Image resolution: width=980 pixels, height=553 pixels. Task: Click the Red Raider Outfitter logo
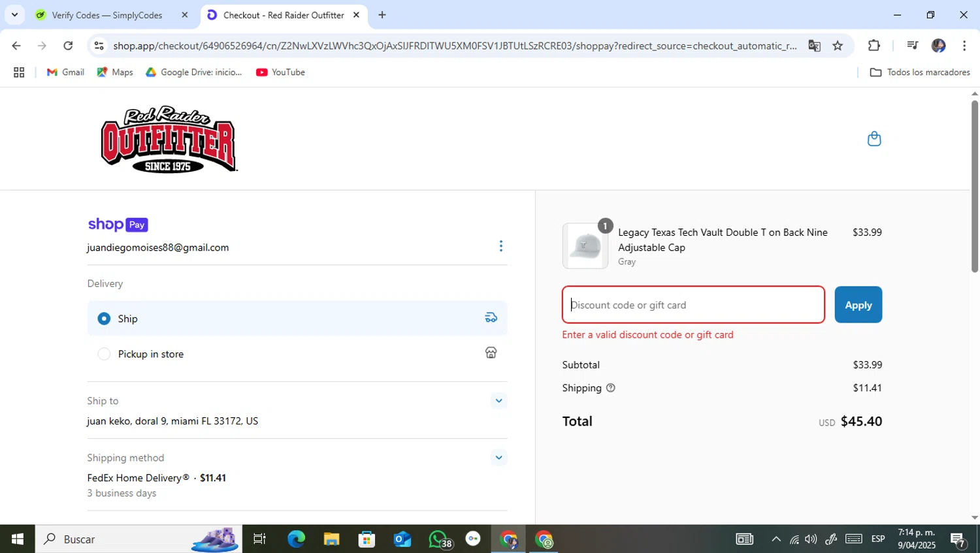(169, 139)
